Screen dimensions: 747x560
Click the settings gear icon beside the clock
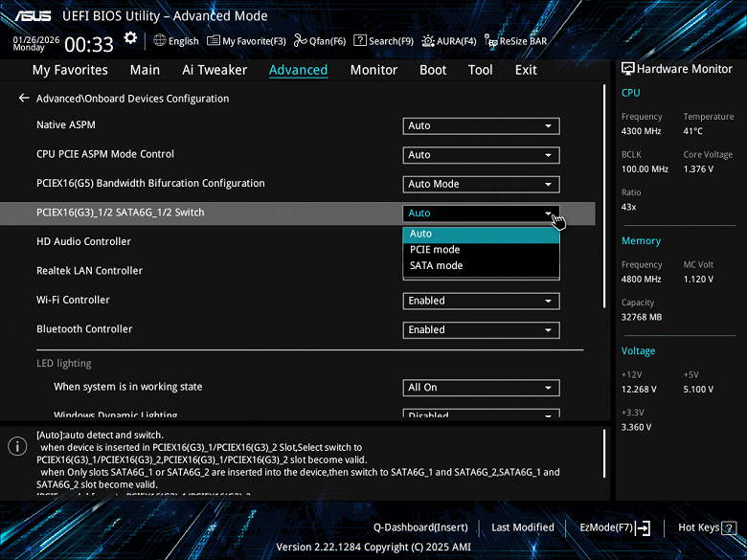(130, 38)
